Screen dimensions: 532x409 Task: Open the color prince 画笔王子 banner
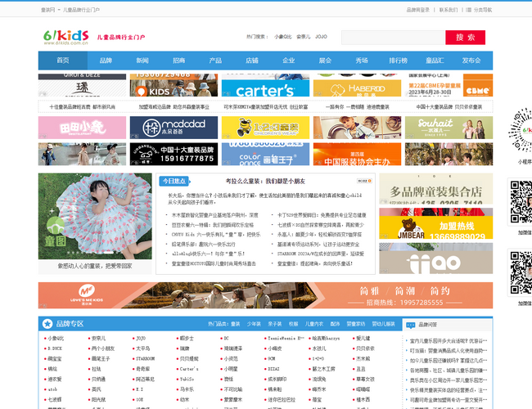pyautogui.click(x=265, y=154)
